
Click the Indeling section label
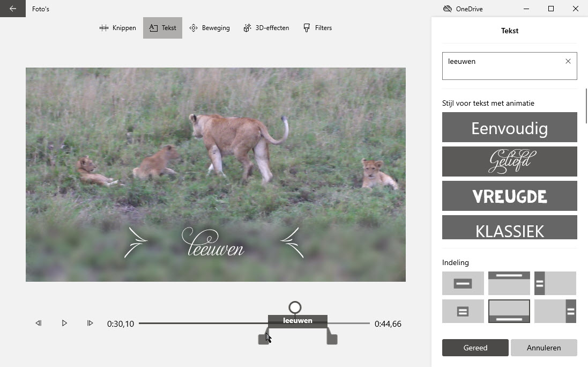455,263
